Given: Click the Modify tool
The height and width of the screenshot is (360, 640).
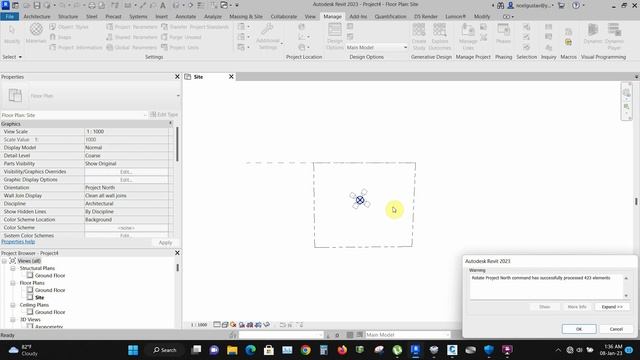Looking at the screenshot, I should [x=11, y=34].
